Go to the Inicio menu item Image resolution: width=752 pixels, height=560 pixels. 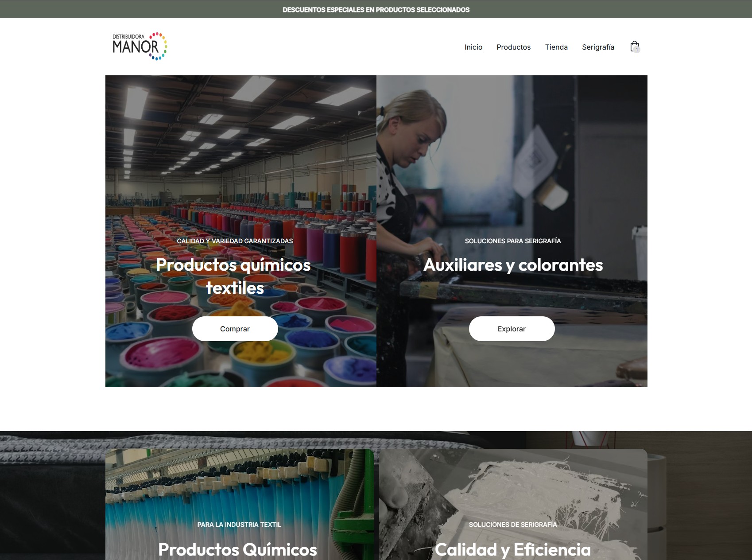click(473, 47)
